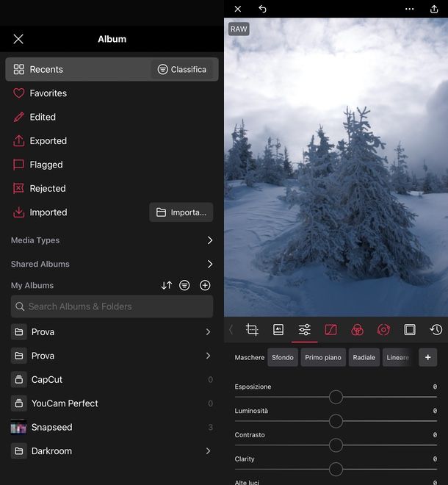Image resolution: width=448 pixels, height=485 pixels.
Task: Open the Exported photos list
Action: [112, 141]
